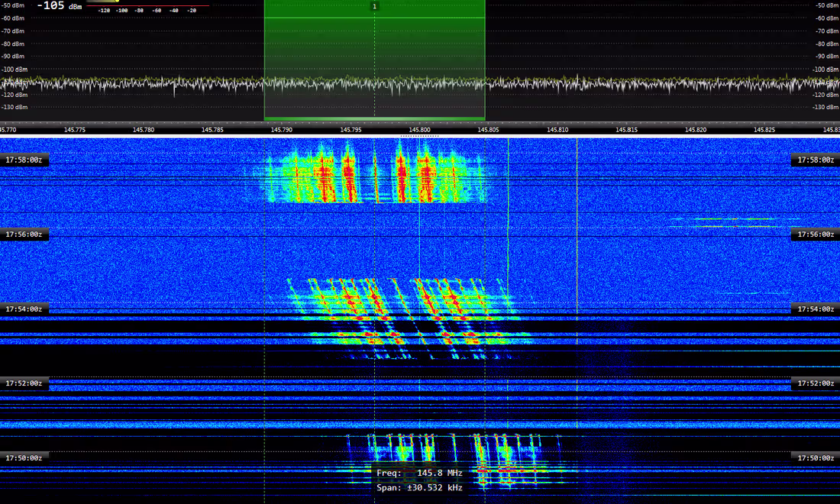The width and height of the screenshot is (840, 504).
Task: Click the -70 dBm label on the left axis
Action: (13, 31)
